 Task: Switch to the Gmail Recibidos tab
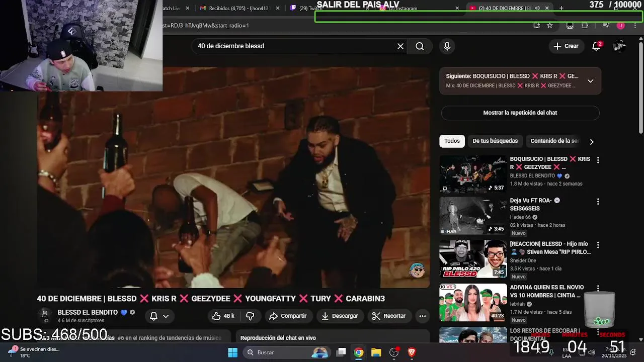(x=239, y=8)
